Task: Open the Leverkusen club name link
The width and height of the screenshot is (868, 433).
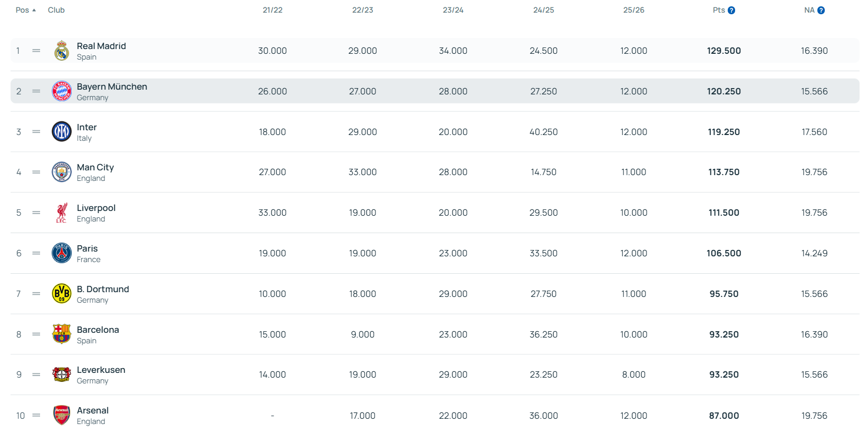Action: [101, 370]
